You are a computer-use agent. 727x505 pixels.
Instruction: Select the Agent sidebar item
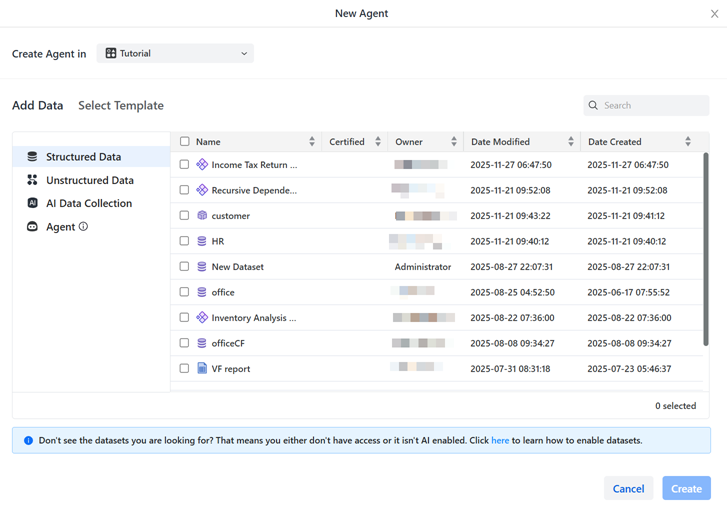(x=60, y=227)
